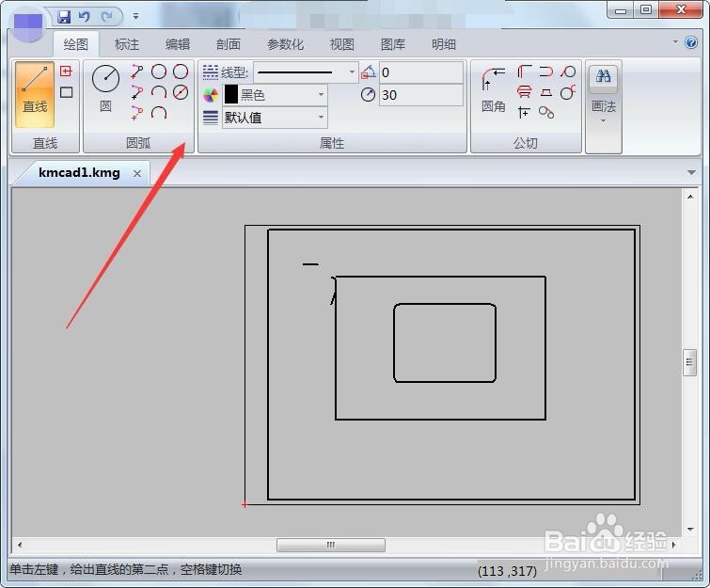Click the line width stacked lines icon

210,118
